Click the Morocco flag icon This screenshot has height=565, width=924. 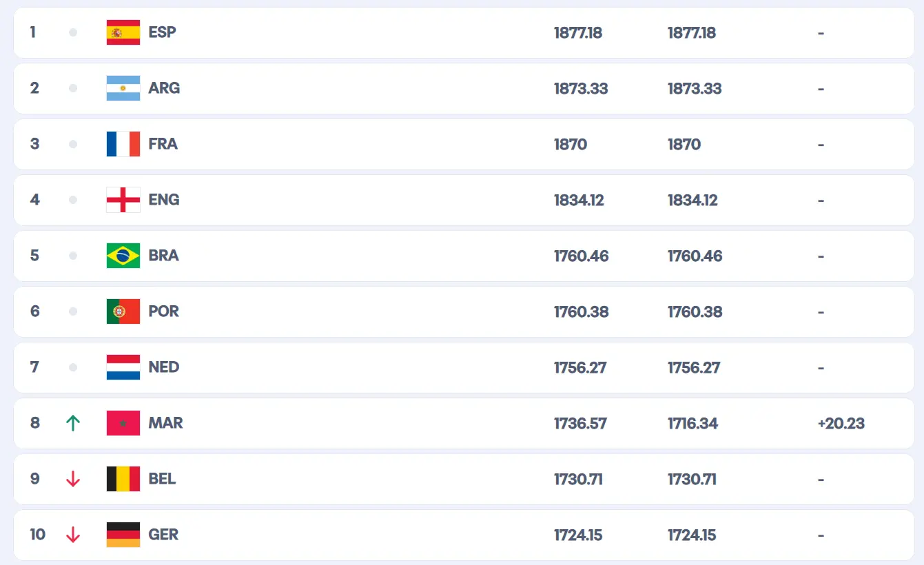(x=123, y=423)
